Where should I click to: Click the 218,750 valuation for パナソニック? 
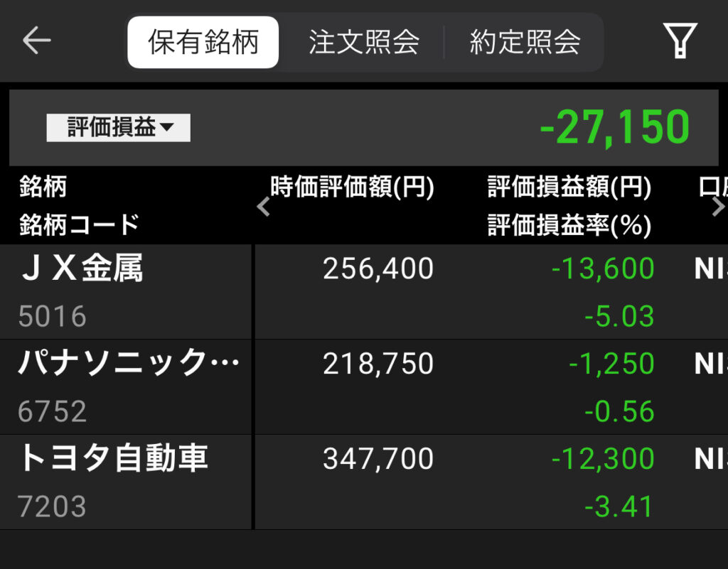click(x=378, y=364)
